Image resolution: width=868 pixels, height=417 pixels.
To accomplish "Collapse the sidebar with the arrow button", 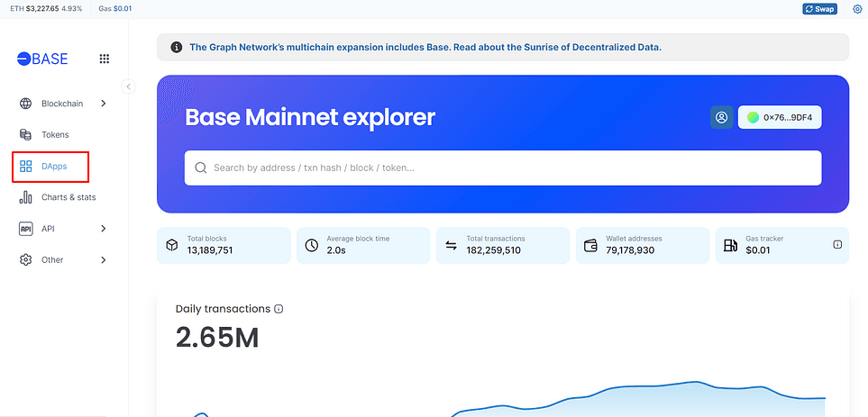I will click(x=128, y=86).
